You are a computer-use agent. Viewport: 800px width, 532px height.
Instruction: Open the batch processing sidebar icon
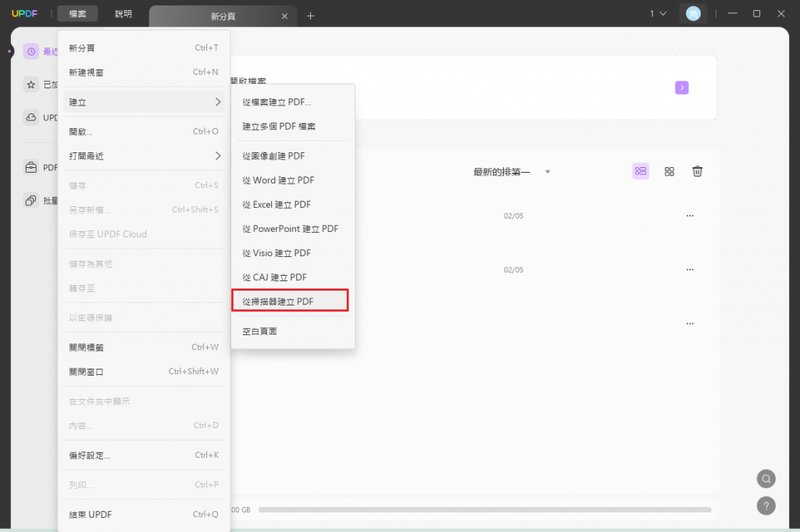(31, 201)
